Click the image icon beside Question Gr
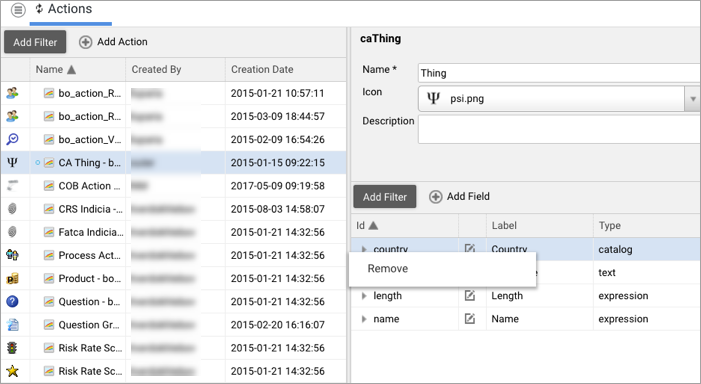This screenshot has width=701, height=384. pos(49,325)
